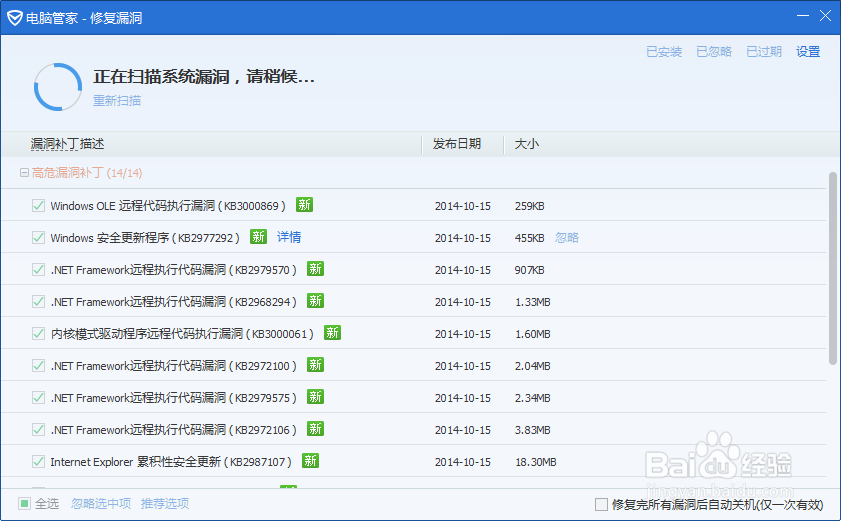Uncheck .NET Framework patch KB2979570
The height and width of the screenshot is (521, 841).
click(38, 269)
